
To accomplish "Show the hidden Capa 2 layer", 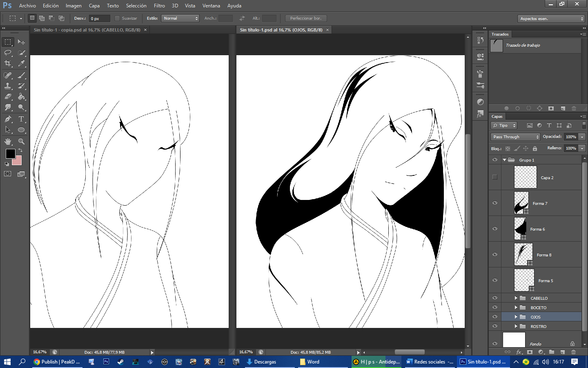I will [x=495, y=177].
